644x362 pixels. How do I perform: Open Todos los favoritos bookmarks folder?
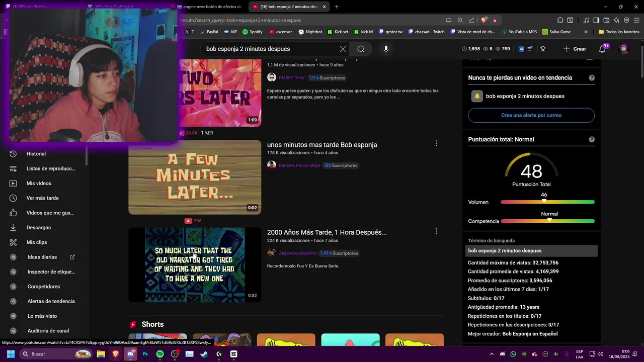pyautogui.click(x=619, y=32)
